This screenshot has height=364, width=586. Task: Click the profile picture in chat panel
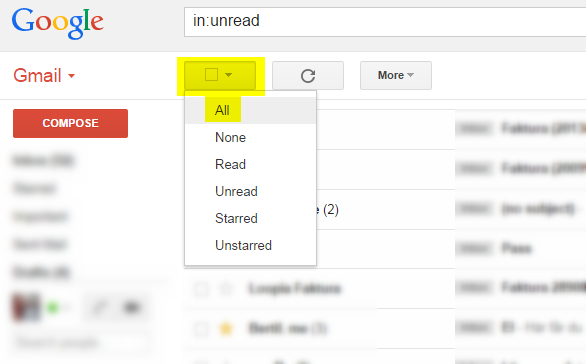[x=26, y=307]
